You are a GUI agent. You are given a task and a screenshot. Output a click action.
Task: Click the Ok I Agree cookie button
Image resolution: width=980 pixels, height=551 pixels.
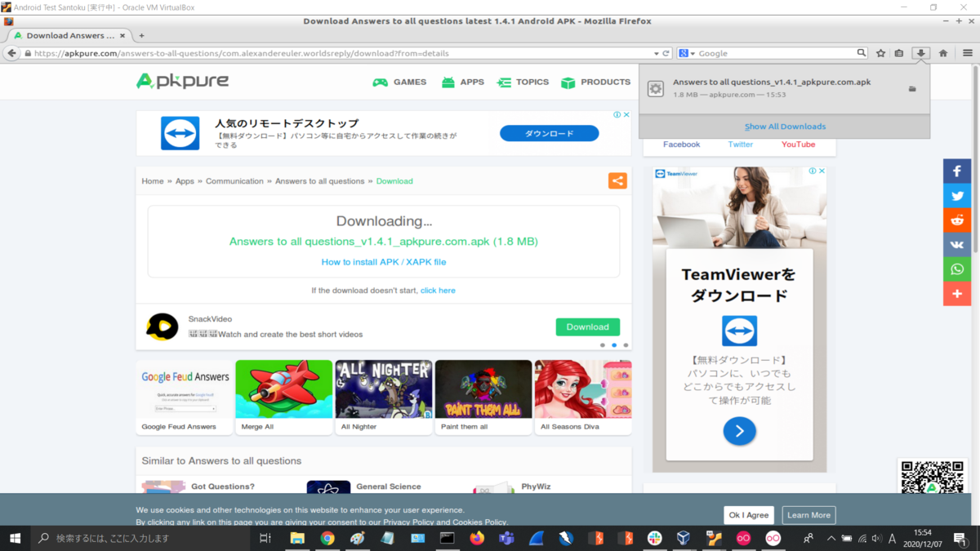coord(749,515)
